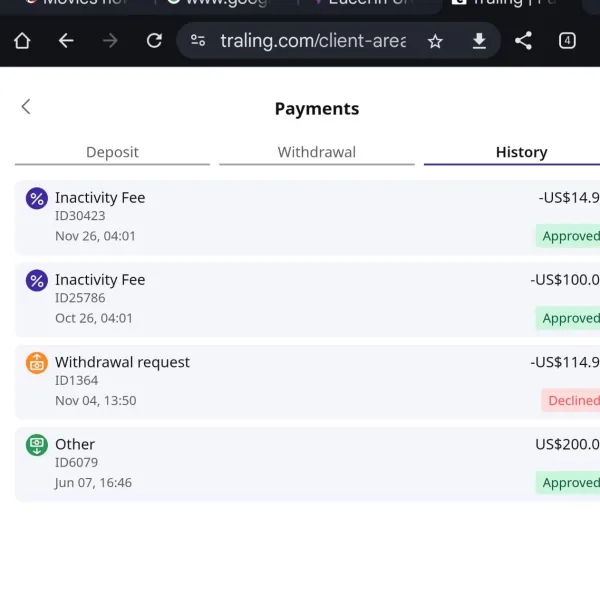This screenshot has height=614, width=600.
Task: Tap the browser home icon
Action: click(x=22, y=41)
